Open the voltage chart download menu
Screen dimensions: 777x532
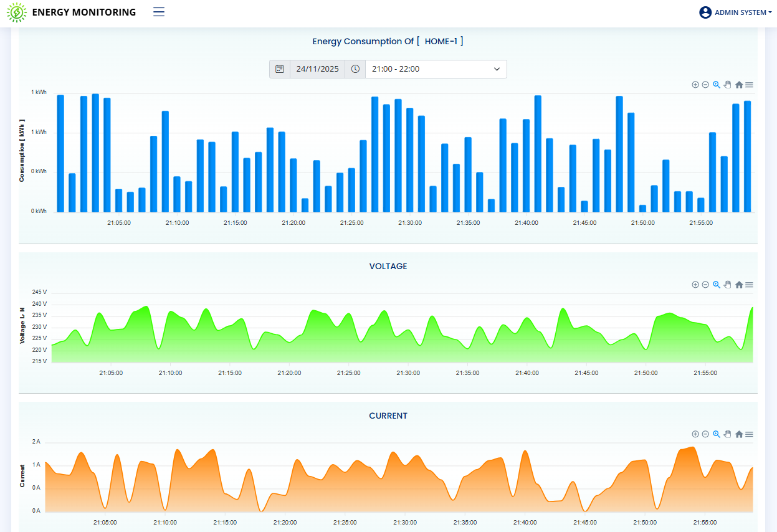pos(750,285)
